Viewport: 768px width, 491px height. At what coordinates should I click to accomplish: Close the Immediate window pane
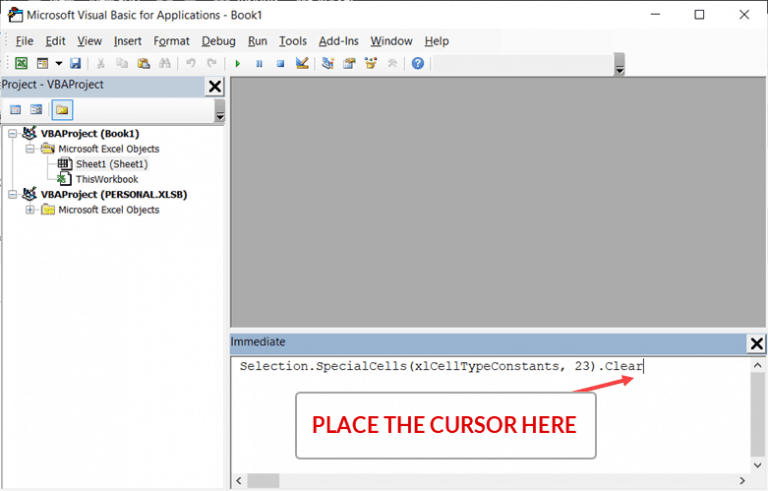[756, 343]
